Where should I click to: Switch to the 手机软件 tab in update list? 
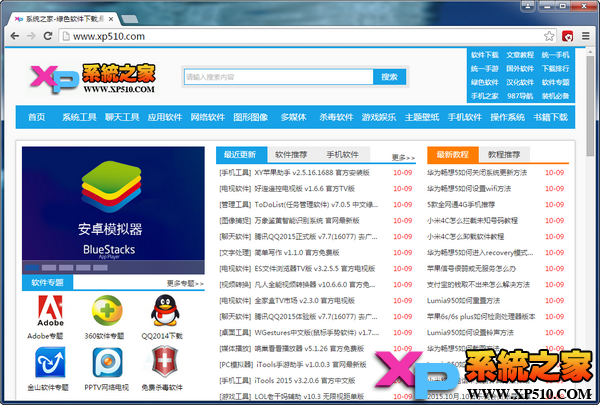tap(342, 155)
